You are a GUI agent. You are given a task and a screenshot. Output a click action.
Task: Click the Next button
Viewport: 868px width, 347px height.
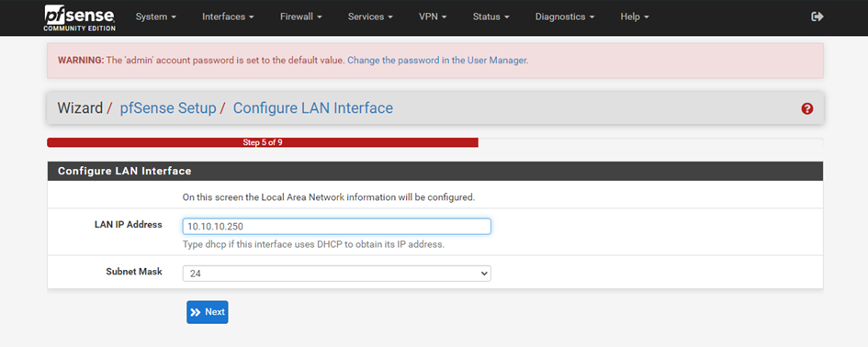click(207, 312)
